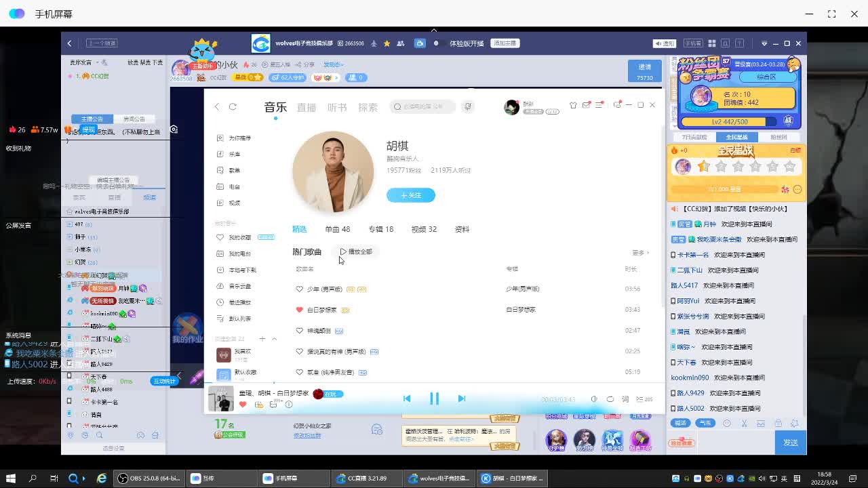The height and width of the screenshot is (488, 868).
Task: Add a new self-built playlist (plus icon)
Action: 262,338
